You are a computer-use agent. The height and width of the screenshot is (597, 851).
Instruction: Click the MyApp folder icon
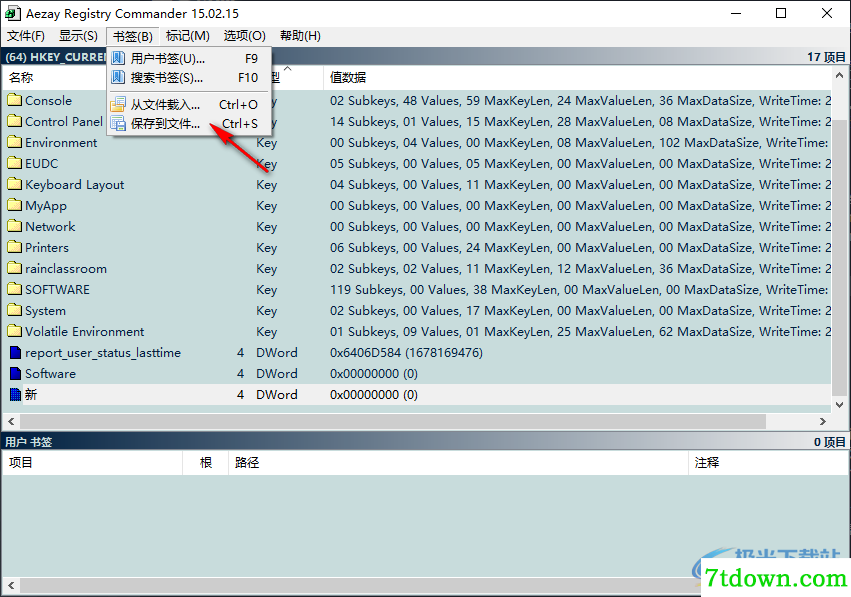click(x=15, y=205)
